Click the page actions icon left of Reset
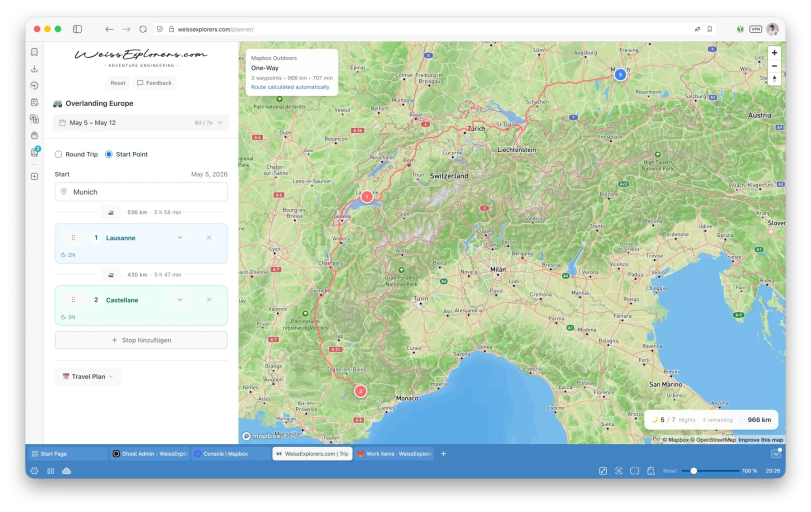Viewport: 811px width, 512px height. pos(651,471)
